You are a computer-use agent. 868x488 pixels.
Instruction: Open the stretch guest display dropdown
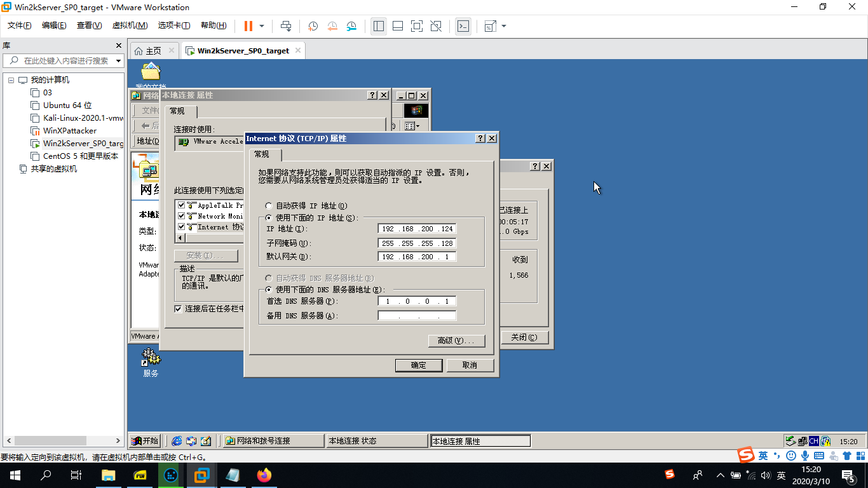504,26
